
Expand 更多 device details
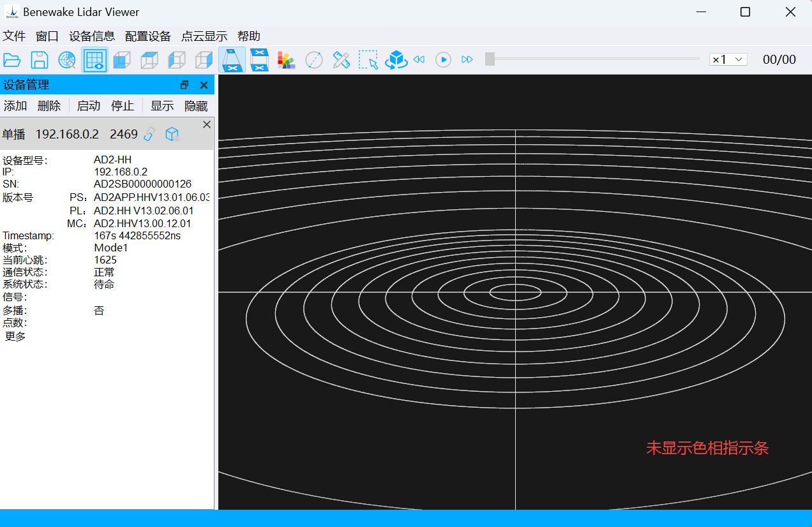pyautogui.click(x=15, y=336)
